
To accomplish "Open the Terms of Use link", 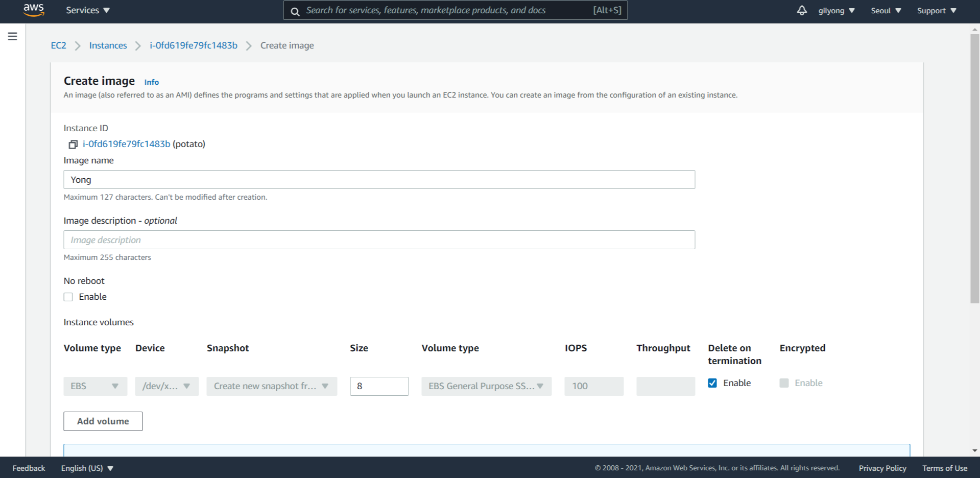I will click(945, 468).
